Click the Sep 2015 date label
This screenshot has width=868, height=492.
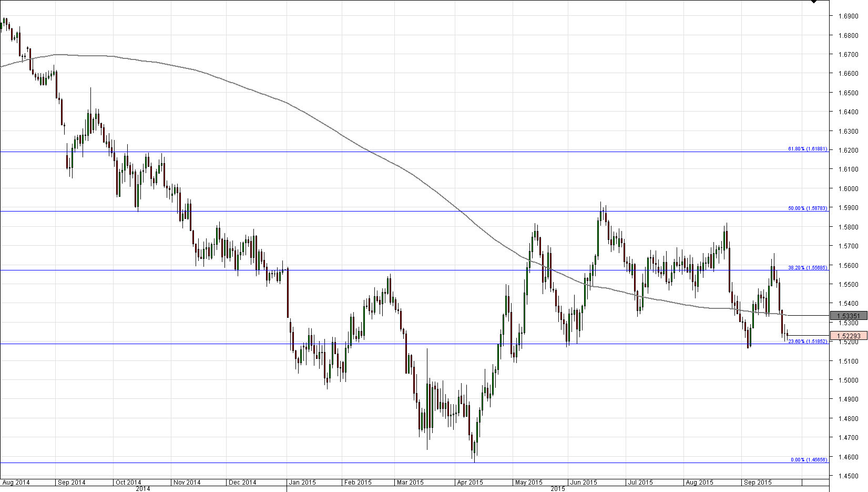[x=758, y=483]
